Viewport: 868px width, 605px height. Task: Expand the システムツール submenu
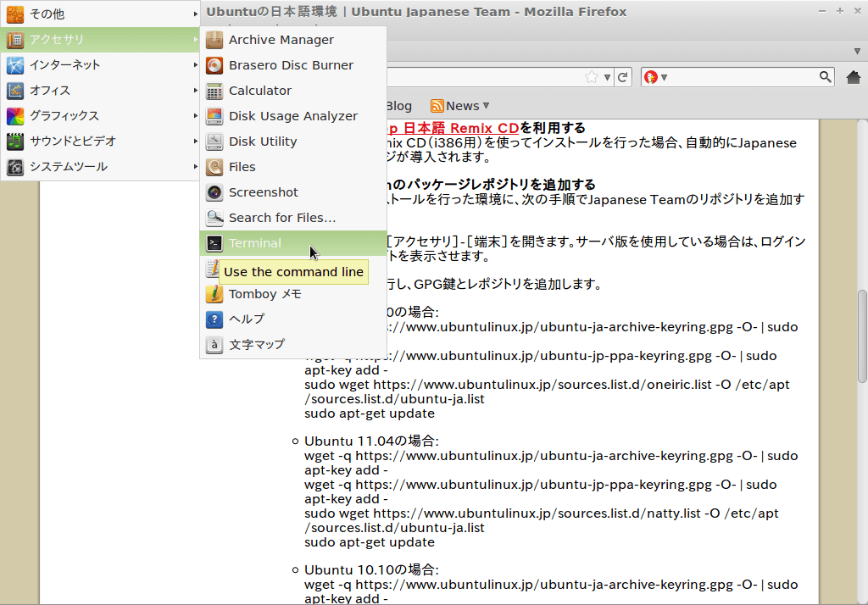[196, 167]
